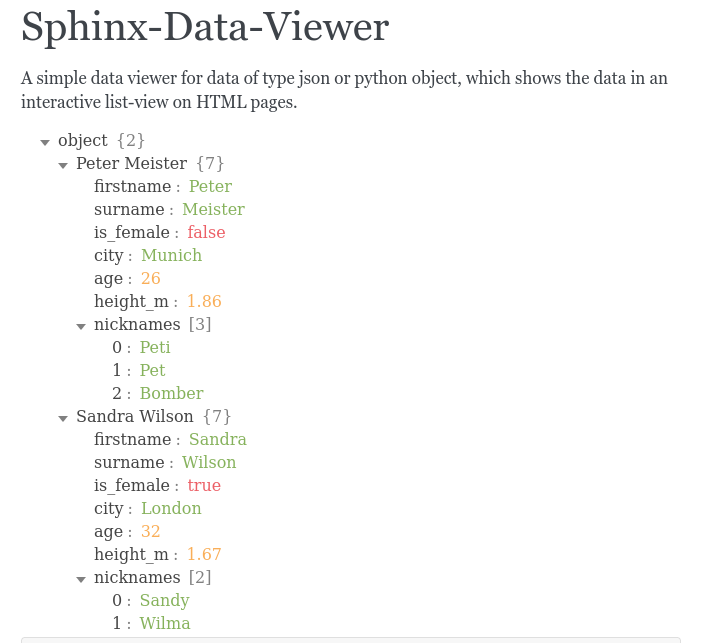Select the Peter Meister tree label

[131, 163]
